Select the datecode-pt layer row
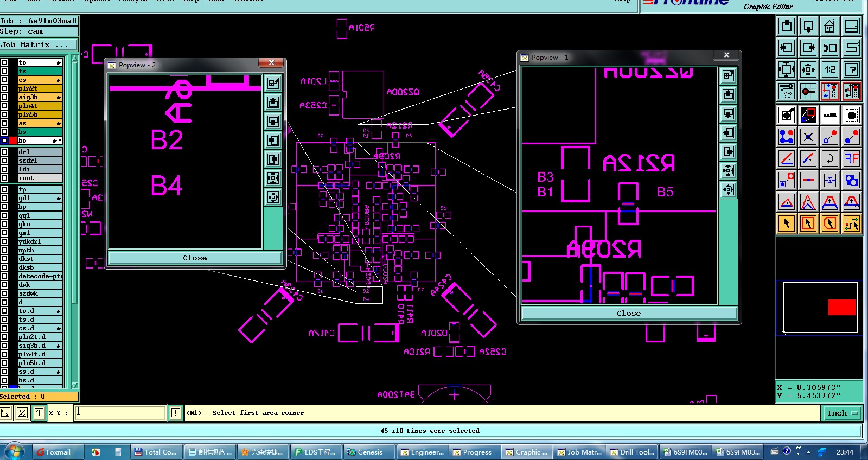 tap(40, 276)
